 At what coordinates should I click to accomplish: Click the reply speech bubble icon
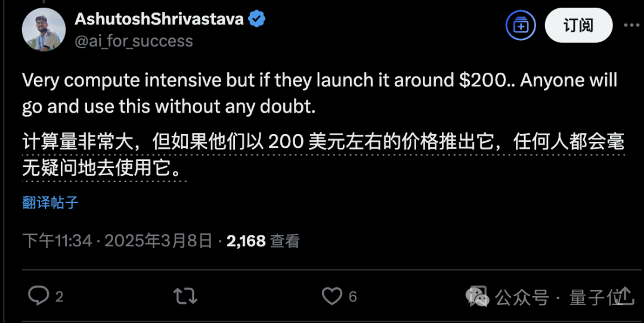[38, 296]
